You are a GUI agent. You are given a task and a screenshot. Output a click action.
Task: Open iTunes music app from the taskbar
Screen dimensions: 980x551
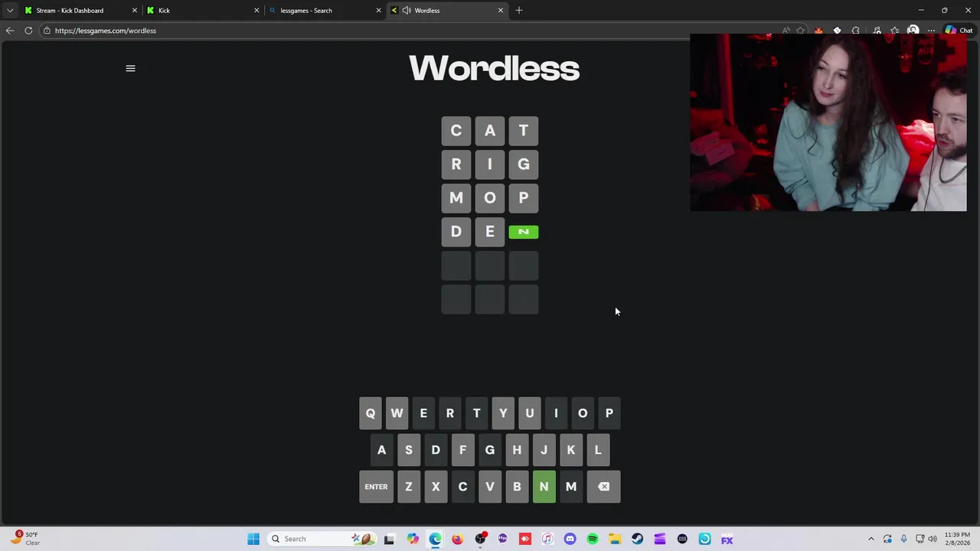pos(547,539)
